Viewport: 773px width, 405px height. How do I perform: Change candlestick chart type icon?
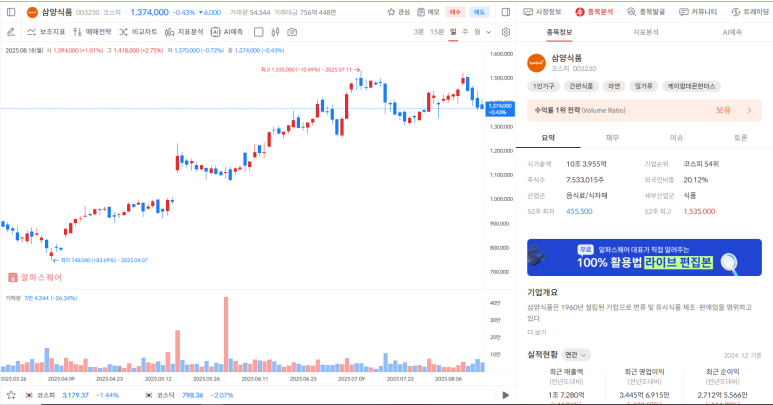(275, 32)
